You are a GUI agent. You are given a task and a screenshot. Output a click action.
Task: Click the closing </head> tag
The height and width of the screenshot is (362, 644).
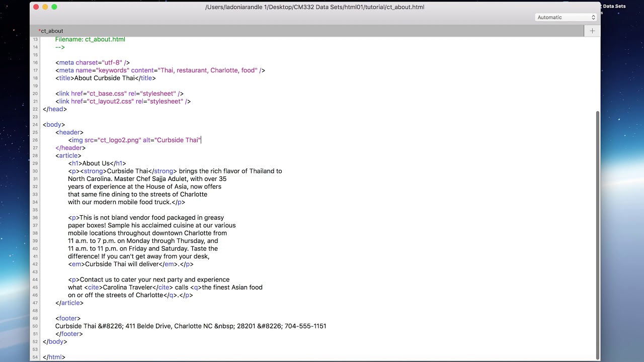(55, 109)
